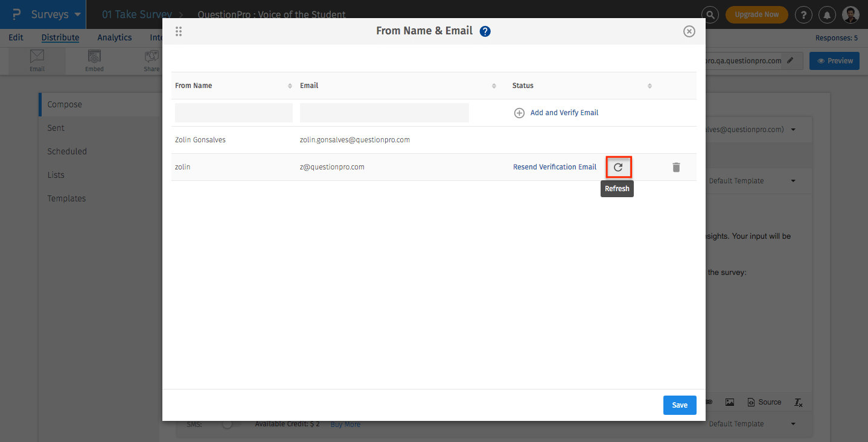Click the From Name input field
Screen dimensions: 868x442
pos(234,113)
